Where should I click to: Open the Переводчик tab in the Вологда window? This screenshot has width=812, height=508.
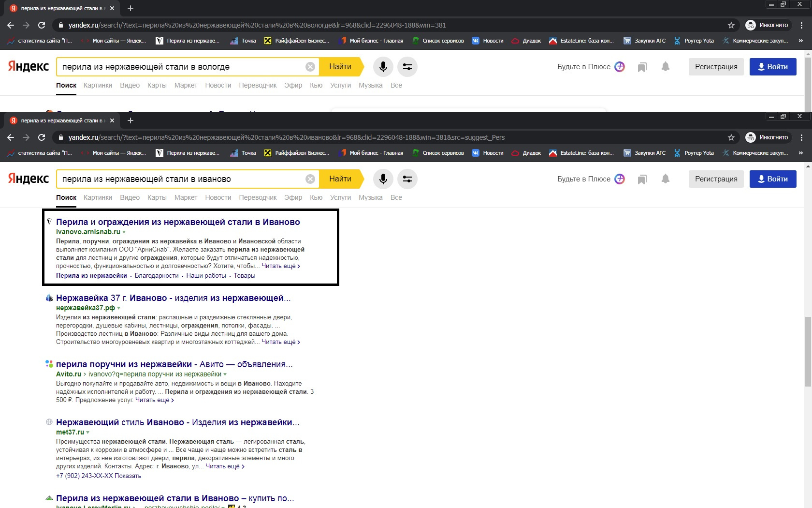[x=258, y=85]
